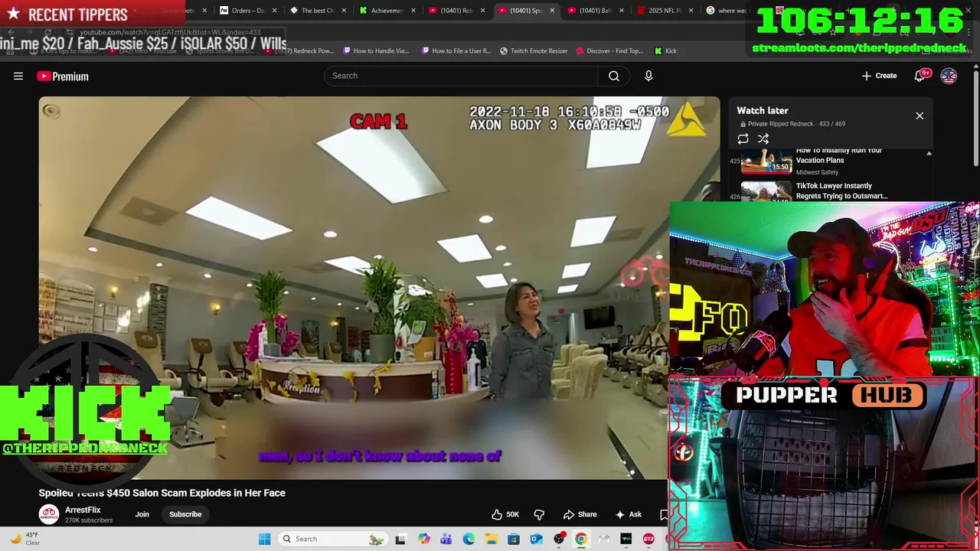This screenshot has height=551, width=980.
Task: Open the Kick bookmark
Action: (665, 51)
